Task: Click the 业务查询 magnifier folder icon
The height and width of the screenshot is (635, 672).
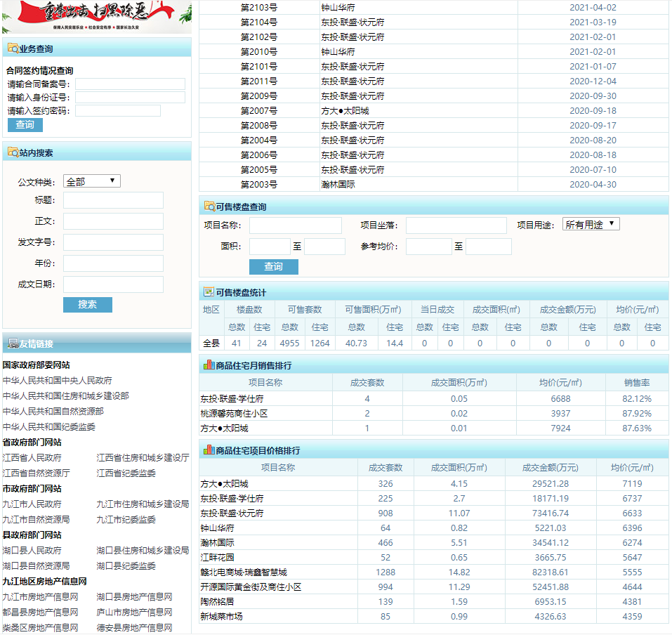Action: (x=13, y=49)
